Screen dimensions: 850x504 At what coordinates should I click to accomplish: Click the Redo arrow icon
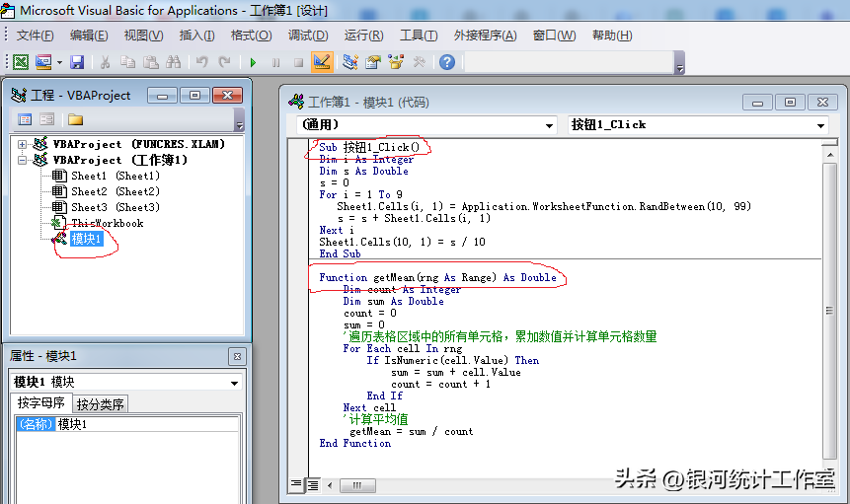pyautogui.click(x=224, y=62)
